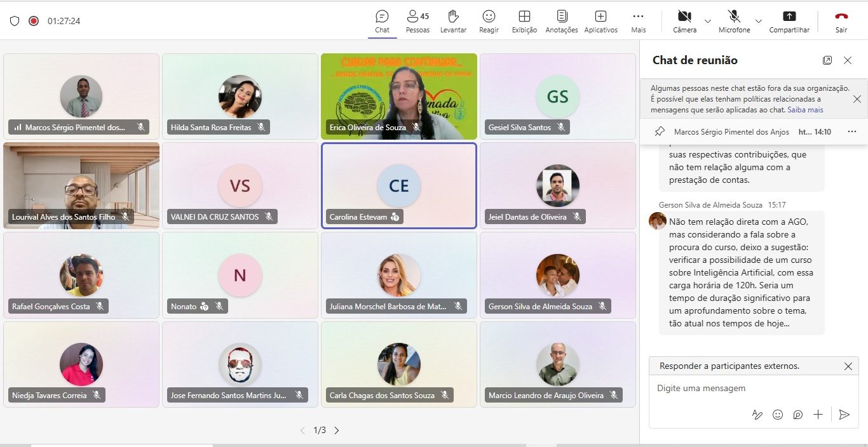Open the Pessoas participants panel
The height and width of the screenshot is (447, 868).
[417, 21]
